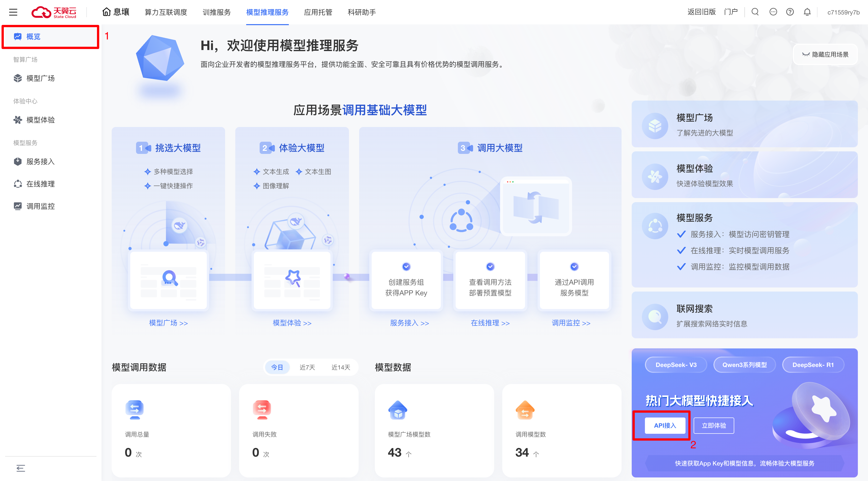Screen dimensions: 868x481
Task: Open the 训推服务 top tab
Action: click(217, 12)
